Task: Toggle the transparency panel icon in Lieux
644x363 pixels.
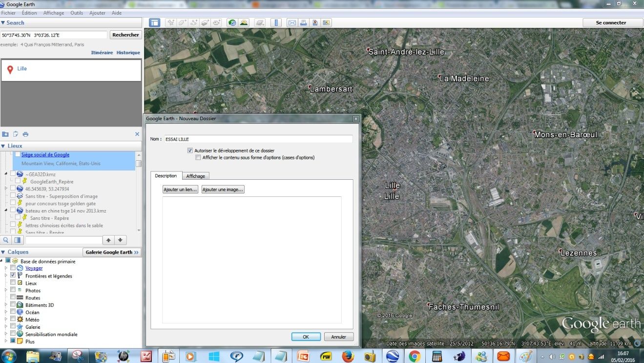Action: click(18, 240)
